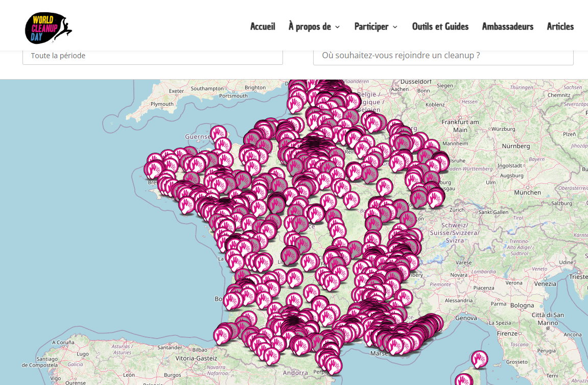The width and height of the screenshot is (588, 385).
Task: Open the Accueil page
Action: pyautogui.click(x=263, y=27)
